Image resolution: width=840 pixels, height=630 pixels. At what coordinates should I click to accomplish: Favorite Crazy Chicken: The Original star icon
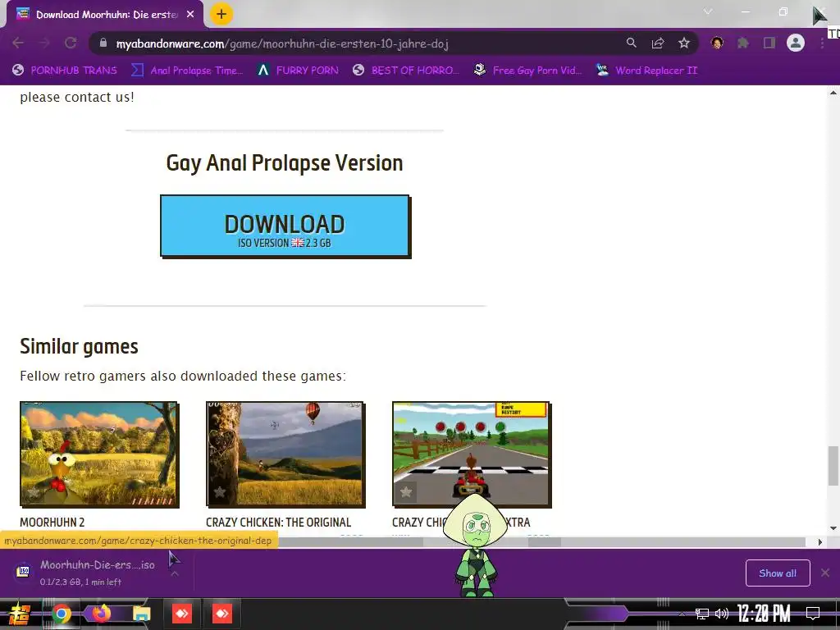pos(220,492)
